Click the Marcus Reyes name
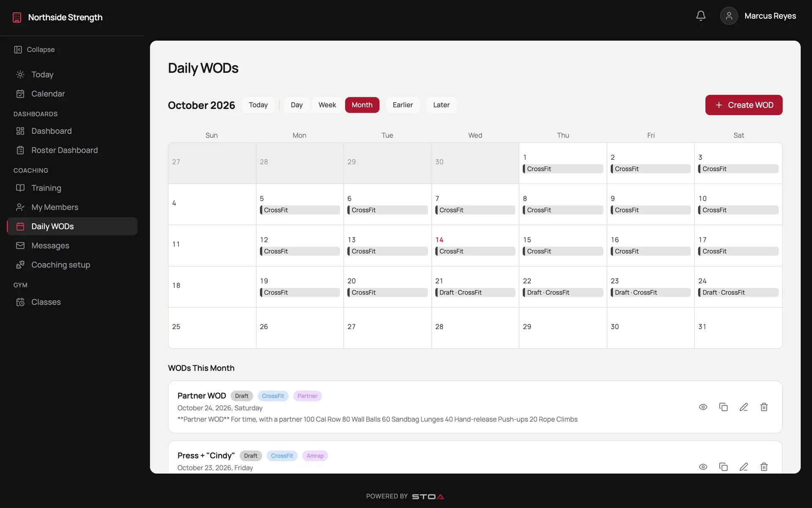Viewport: 812px width, 508px height. pos(770,16)
